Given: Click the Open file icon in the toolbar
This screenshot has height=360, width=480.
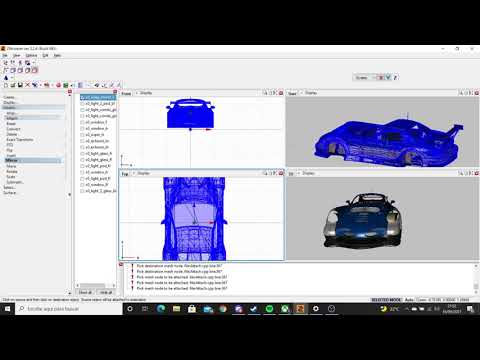Looking at the screenshot, I should pos(13,85).
